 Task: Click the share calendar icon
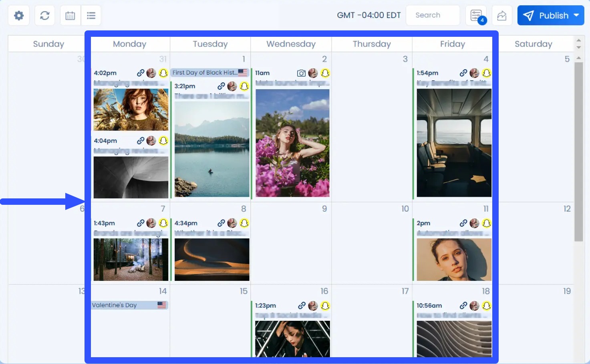click(501, 16)
